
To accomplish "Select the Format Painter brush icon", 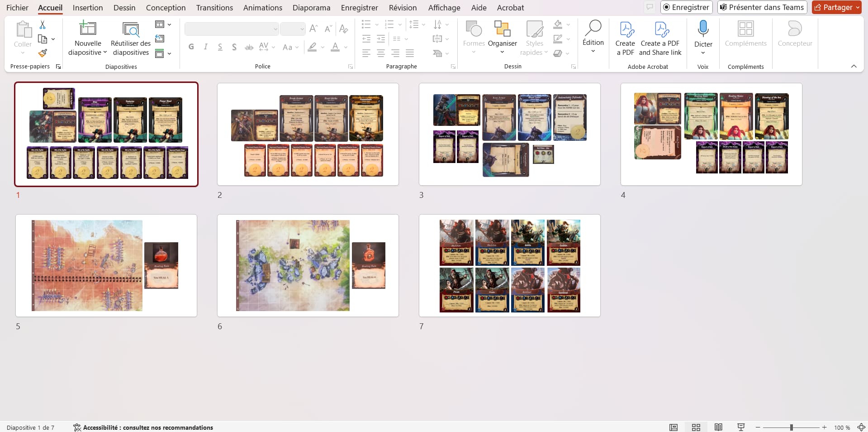I will [43, 53].
